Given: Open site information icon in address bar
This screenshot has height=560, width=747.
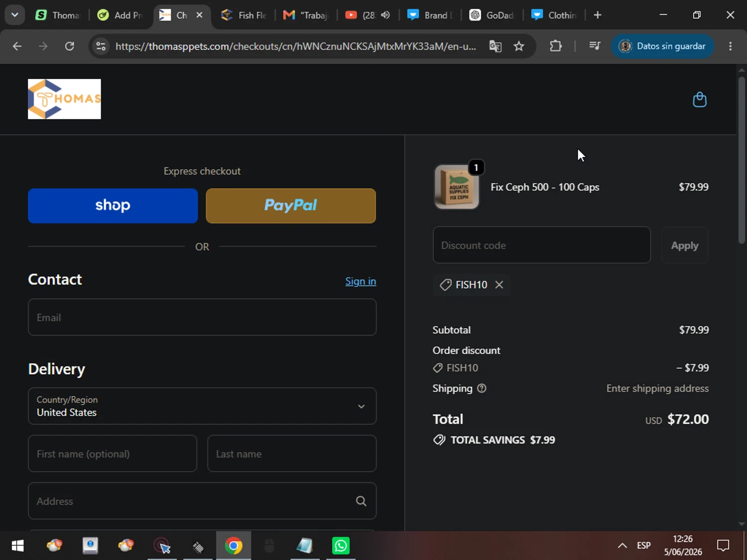Looking at the screenshot, I should 101,46.
